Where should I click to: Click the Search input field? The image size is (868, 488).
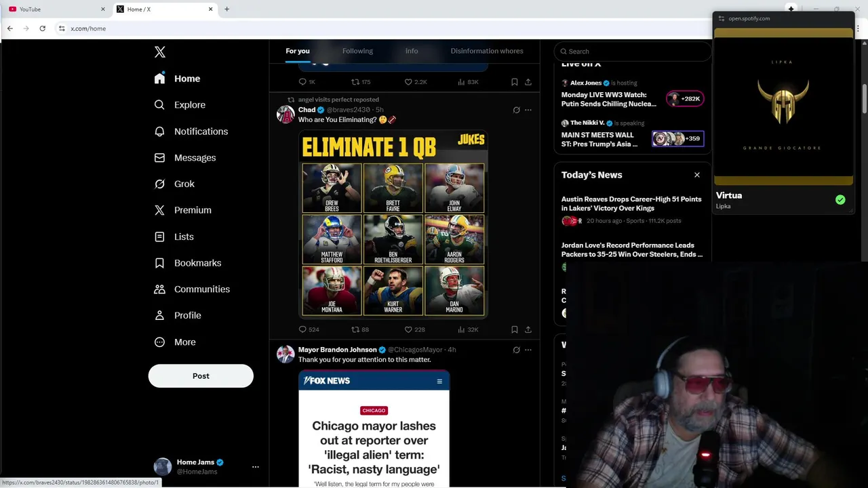(x=633, y=52)
